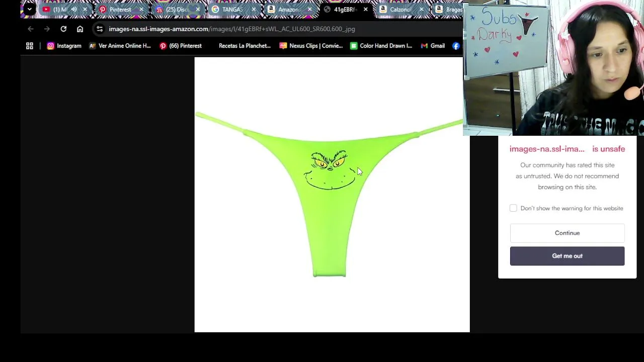Open the (66) Pinterest bookmark

[181, 46]
